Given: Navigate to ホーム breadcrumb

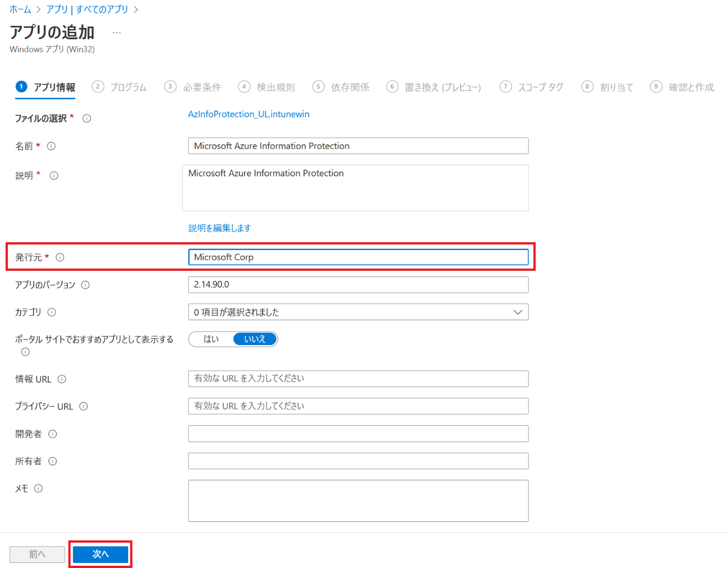Looking at the screenshot, I should pos(20,10).
